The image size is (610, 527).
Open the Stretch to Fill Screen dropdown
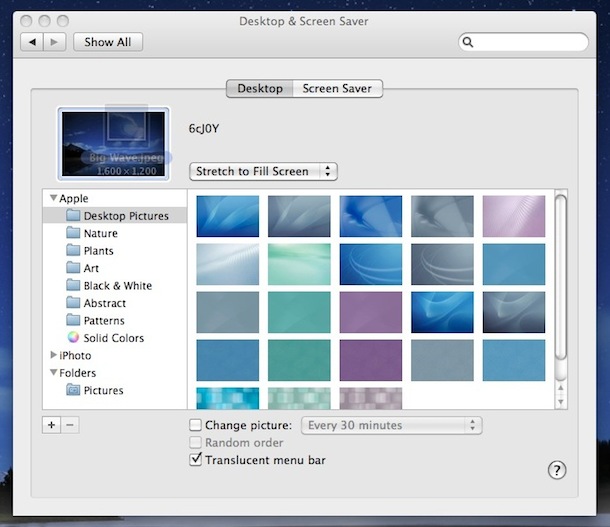tap(264, 171)
